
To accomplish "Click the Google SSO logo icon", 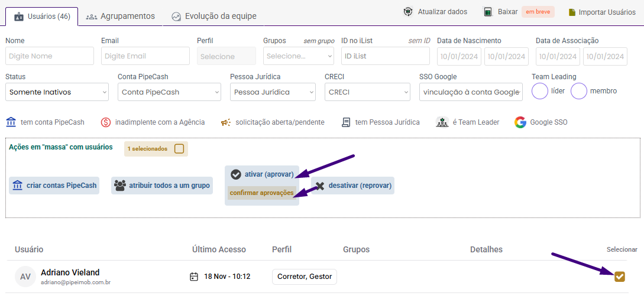I will 520,122.
